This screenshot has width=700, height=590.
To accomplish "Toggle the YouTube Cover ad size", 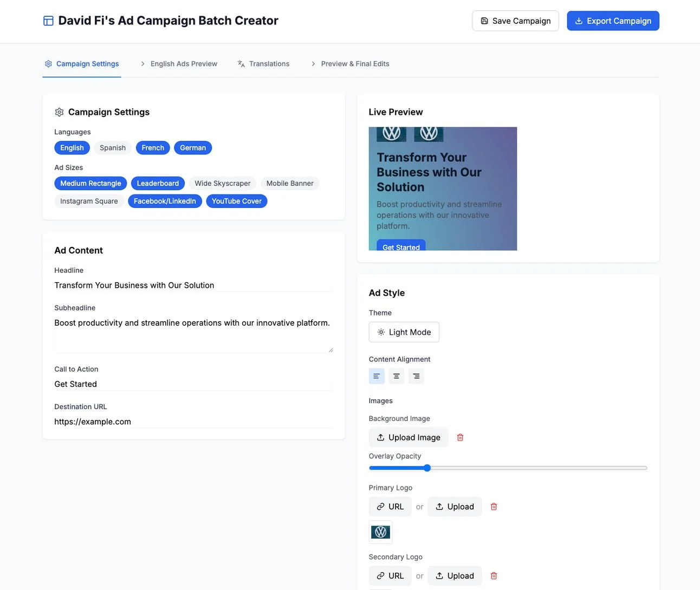I will point(237,202).
